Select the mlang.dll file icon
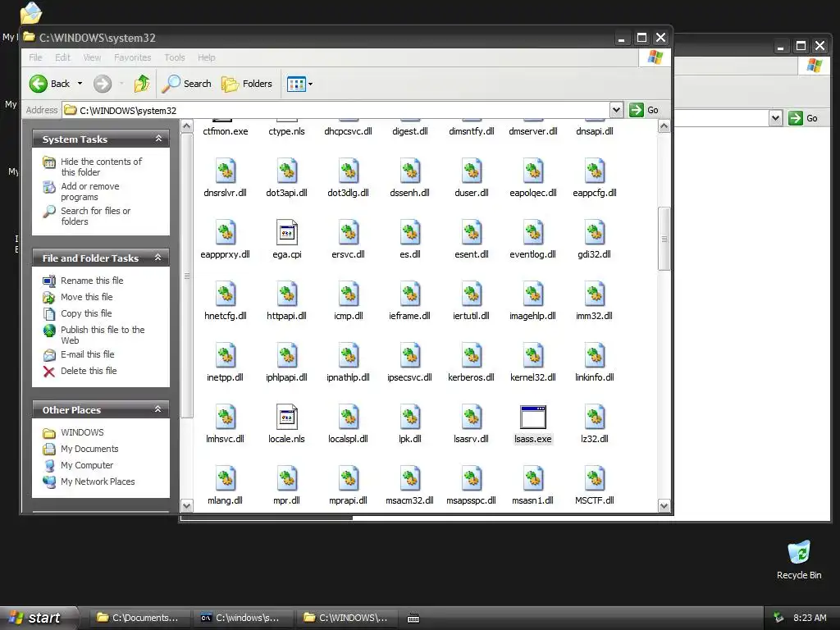Image resolution: width=840 pixels, height=630 pixels. 225,479
